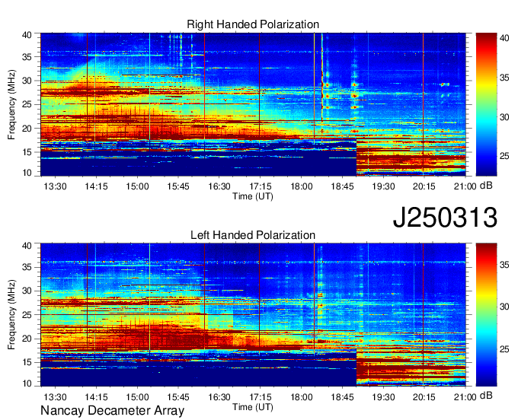
Task: Click "Time (UT)" label under Right Handed plot
Action: point(253,196)
